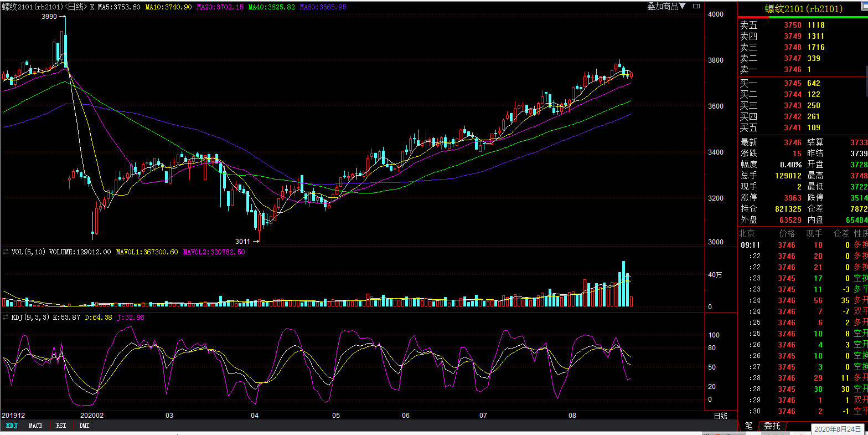Click the VOLUME:129012.00 label
The width and height of the screenshot is (868, 435).
[80, 252]
